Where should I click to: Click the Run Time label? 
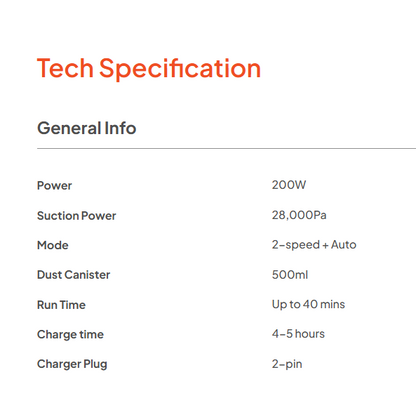point(61,305)
